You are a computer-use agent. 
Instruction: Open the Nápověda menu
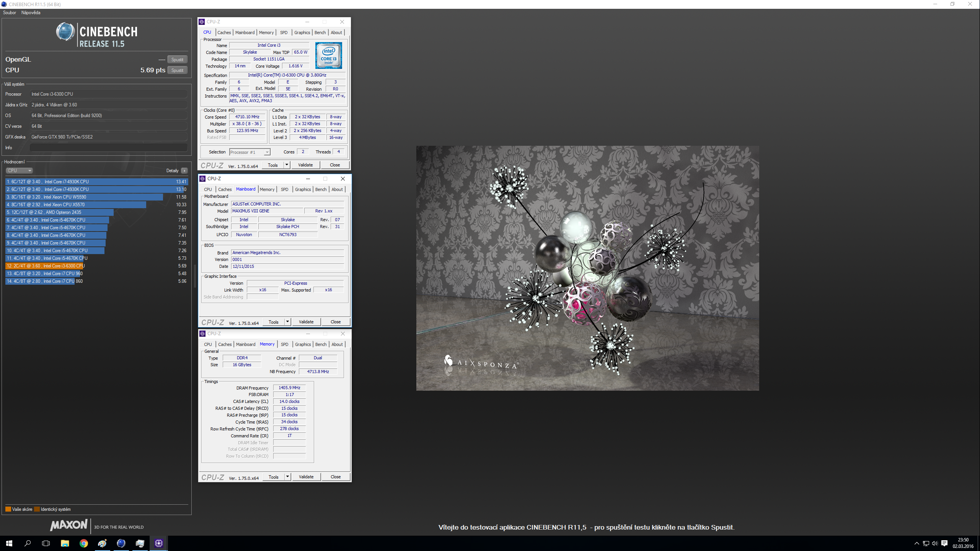(31, 13)
